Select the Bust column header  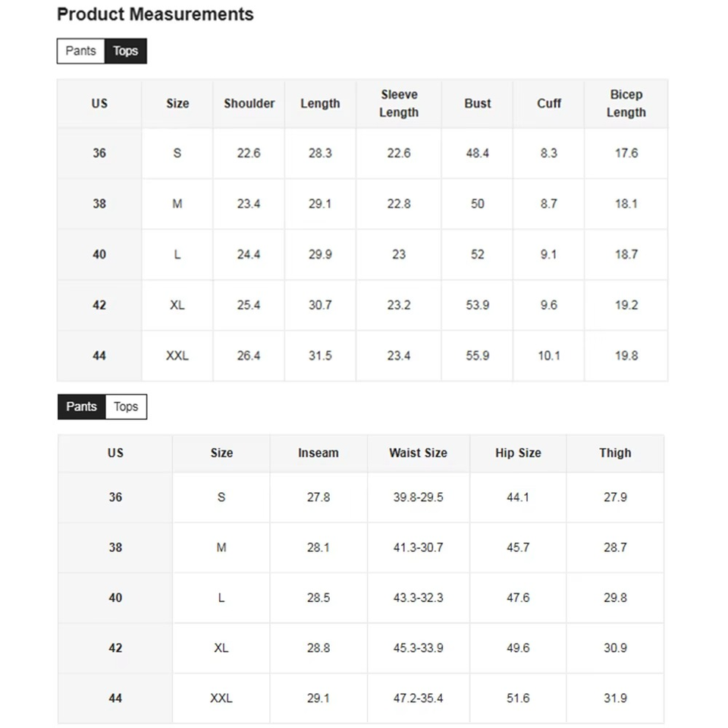(x=478, y=103)
